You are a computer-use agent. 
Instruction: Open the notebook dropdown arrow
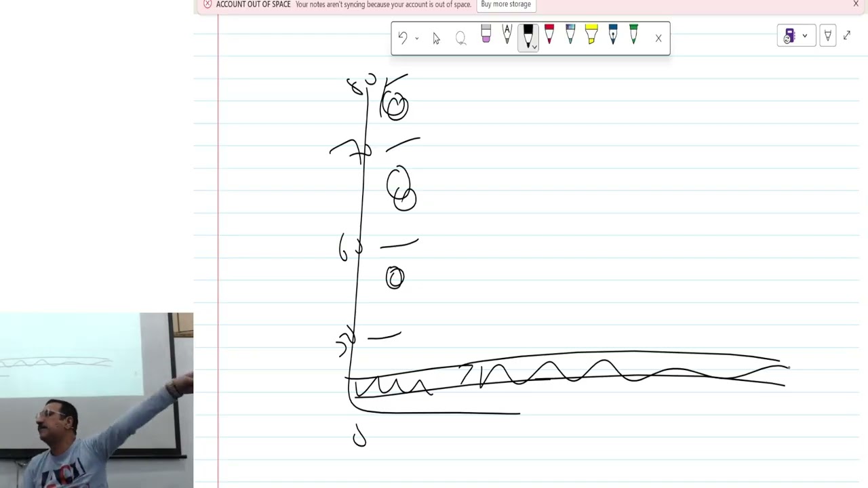(805, 36)
